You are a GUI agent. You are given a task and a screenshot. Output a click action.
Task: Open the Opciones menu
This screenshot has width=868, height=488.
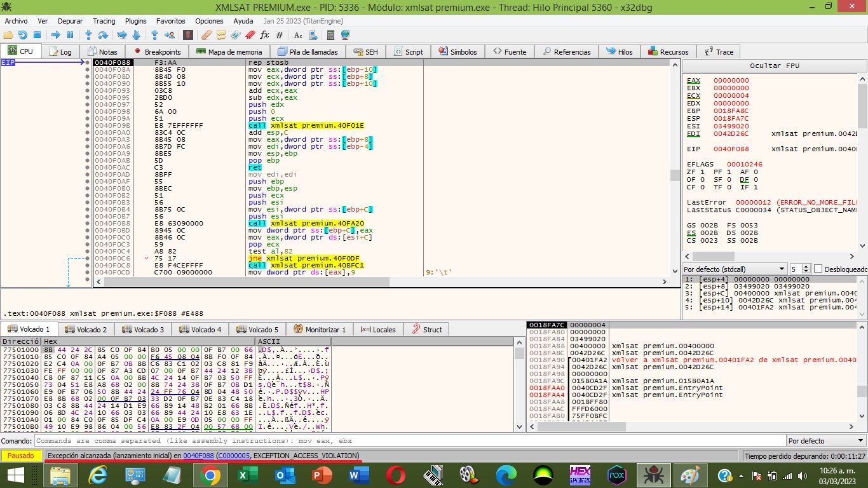(x=209, y=21)
